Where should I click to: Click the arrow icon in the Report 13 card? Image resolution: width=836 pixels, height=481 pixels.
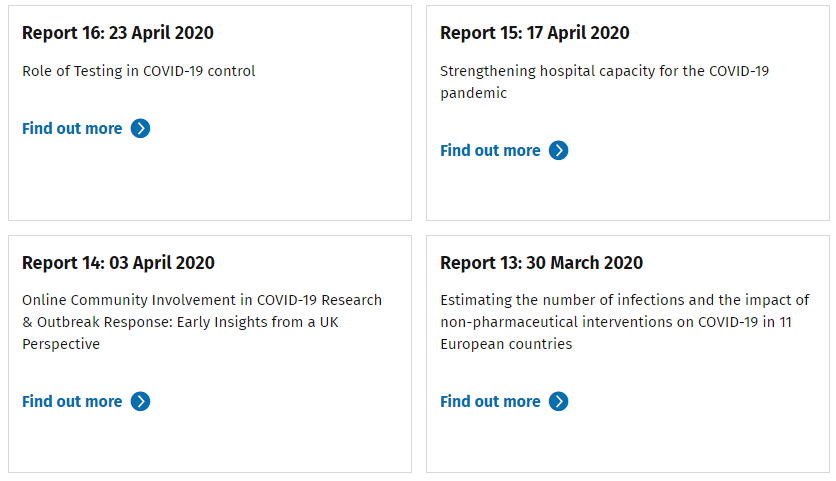pyautogui.click(x=559, y=401)
